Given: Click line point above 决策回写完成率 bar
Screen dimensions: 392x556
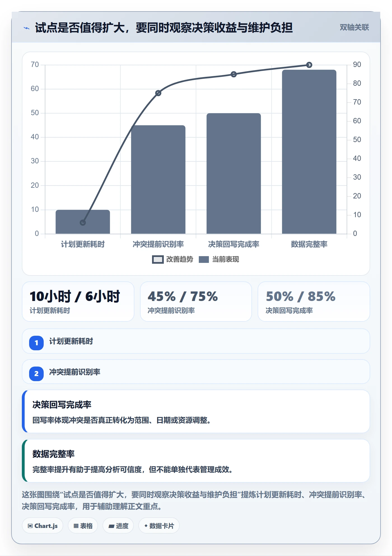Looking at the screenshot, I should (234, 74).
